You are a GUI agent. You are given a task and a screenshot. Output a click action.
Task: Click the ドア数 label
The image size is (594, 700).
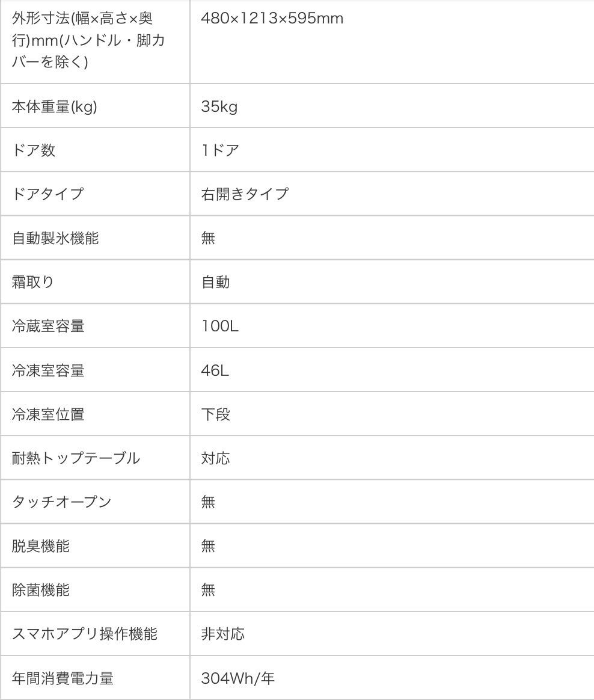point(34,150)
